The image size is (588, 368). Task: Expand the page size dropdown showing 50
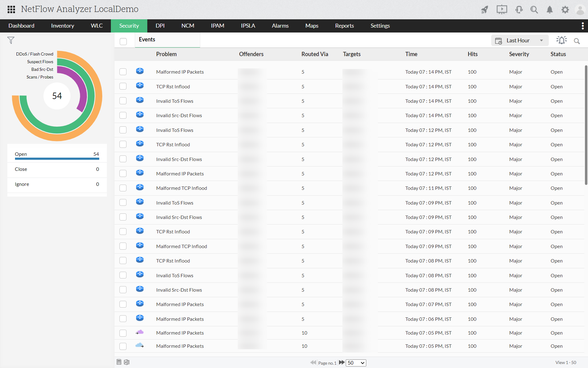356,362
